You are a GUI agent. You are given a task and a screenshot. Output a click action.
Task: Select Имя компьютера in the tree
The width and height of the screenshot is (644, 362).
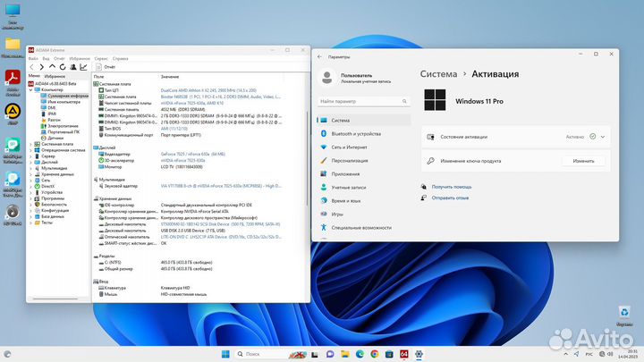61,102
